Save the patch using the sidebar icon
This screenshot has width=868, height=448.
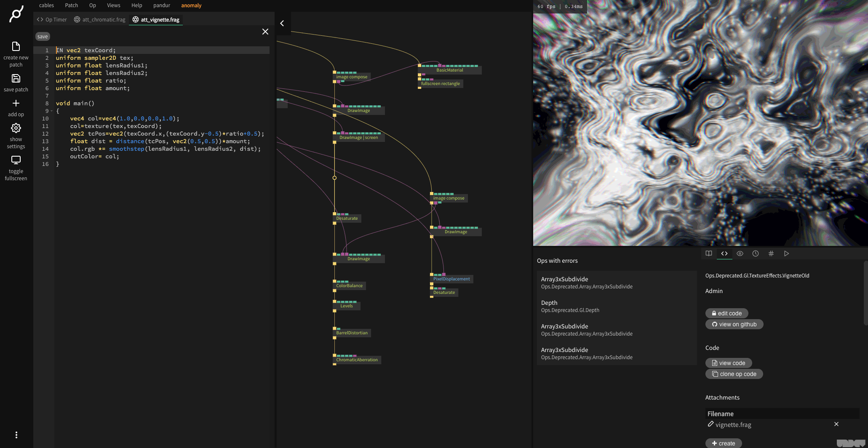[x=16, y=79]
